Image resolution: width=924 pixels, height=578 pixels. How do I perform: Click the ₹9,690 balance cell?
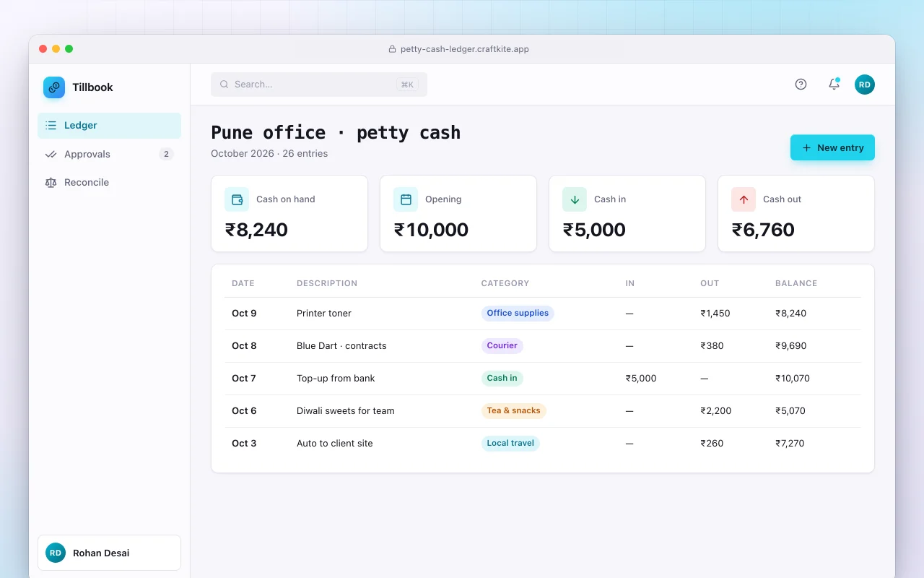tap(791, 346)
